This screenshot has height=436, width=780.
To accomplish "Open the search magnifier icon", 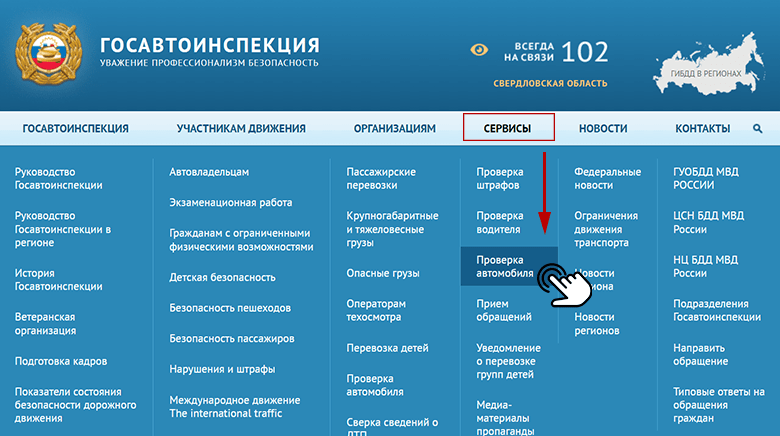I will [x=757, y=128].
